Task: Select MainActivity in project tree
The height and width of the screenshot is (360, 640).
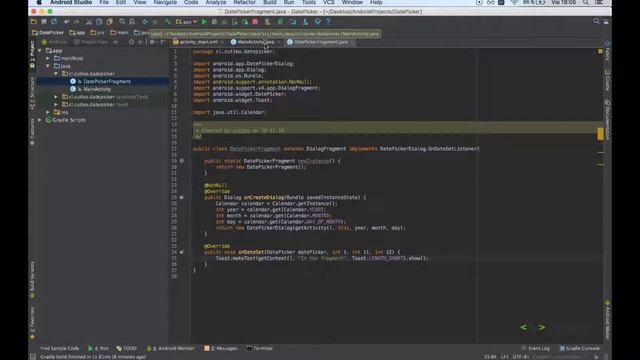Action: 97,89
